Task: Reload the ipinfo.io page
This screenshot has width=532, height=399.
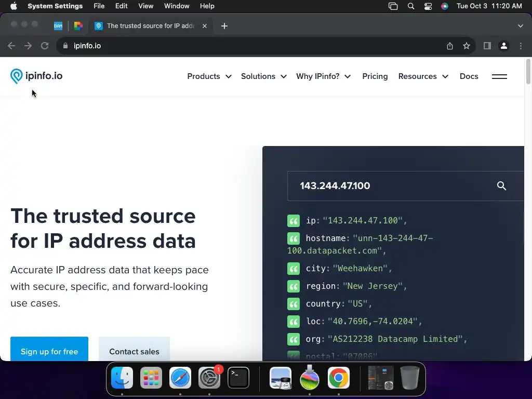Action: (x=45, y=46)
